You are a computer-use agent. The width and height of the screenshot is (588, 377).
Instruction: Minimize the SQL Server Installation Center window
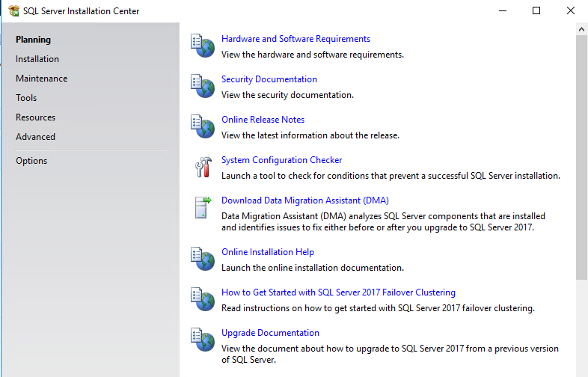click(503, 10)
